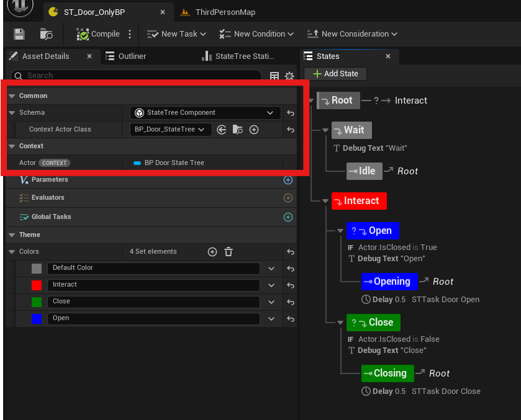Collapse the Theme section
The width and height of the screenshot is (521, 420).
tap(10, 235)
